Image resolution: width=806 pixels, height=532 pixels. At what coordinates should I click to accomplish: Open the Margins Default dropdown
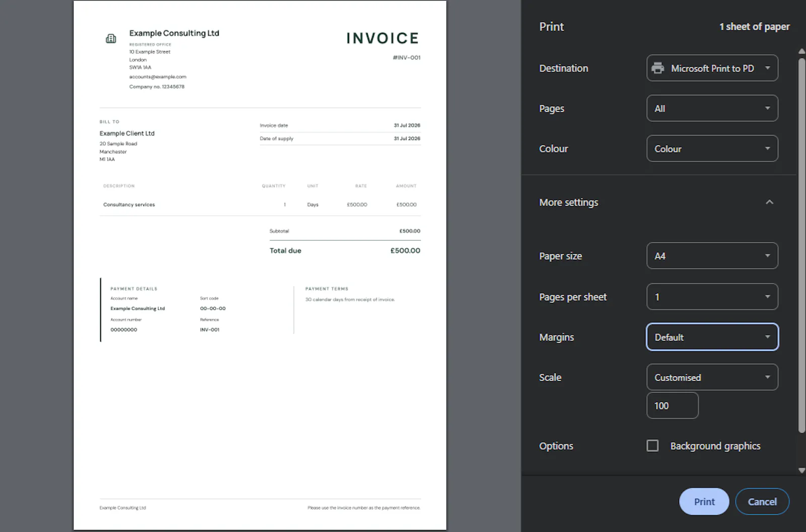(x=712, y=337)
